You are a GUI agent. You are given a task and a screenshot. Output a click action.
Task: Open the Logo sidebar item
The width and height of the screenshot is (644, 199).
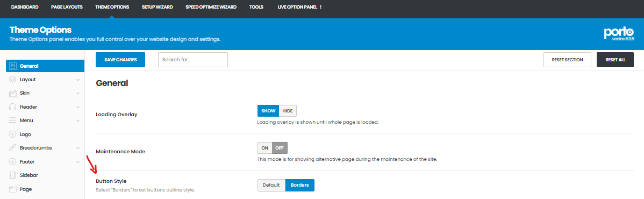(25, 134)
